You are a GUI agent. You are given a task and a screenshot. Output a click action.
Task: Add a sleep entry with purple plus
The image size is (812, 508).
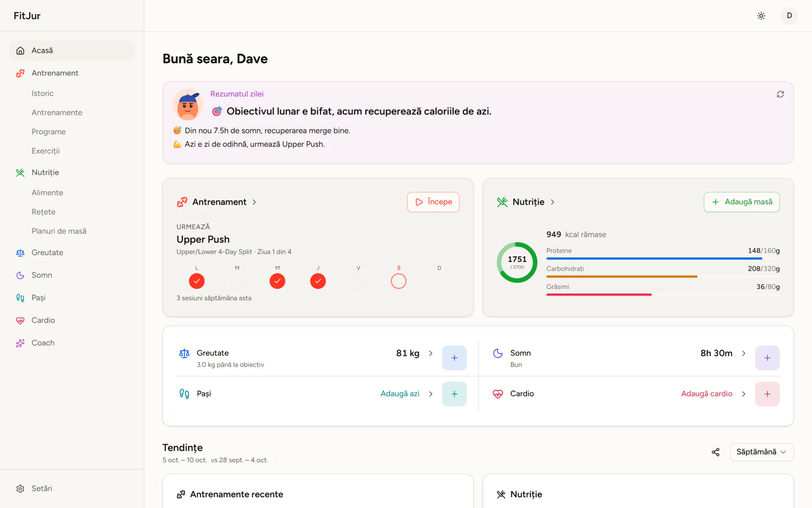767,358
